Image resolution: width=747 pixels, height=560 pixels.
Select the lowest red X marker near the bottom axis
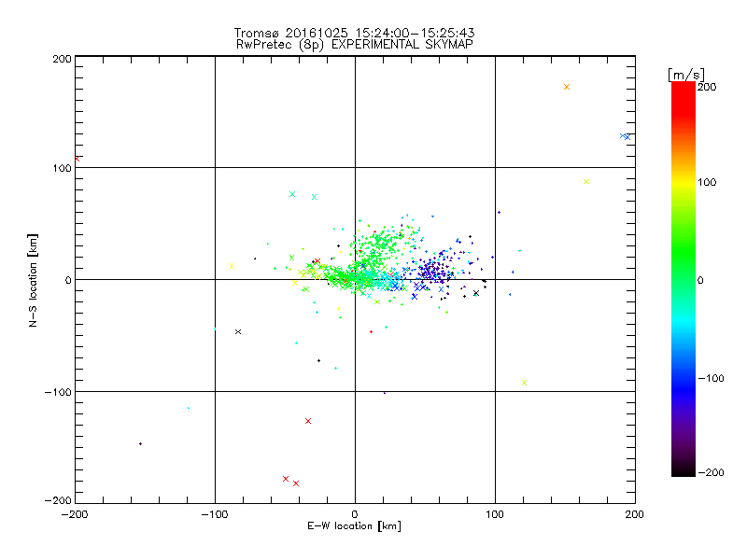[x=296, y=483]
